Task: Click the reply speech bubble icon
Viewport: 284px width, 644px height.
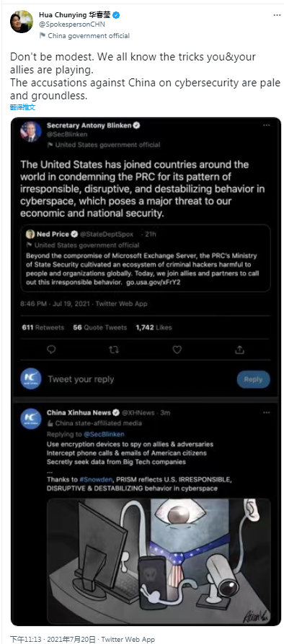Action: pos(51,350)
